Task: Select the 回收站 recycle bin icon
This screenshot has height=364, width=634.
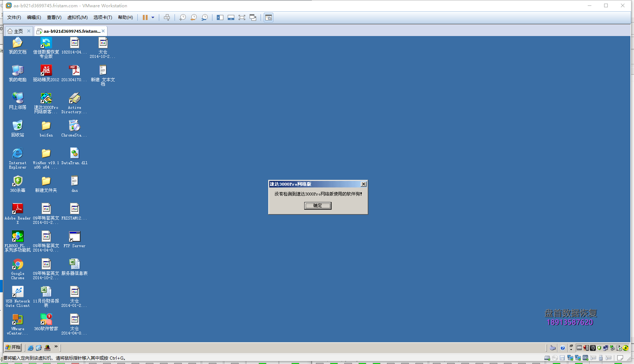Action: [x=17, y=128]
